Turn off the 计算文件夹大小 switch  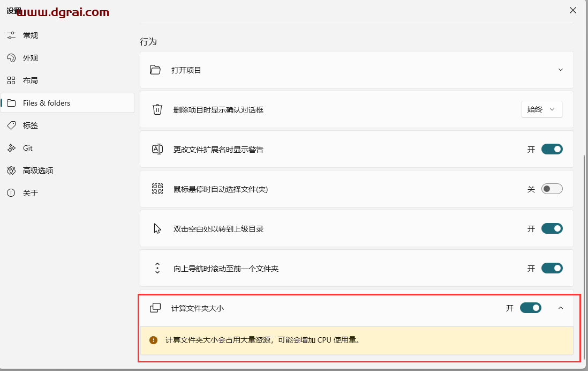pos(531,308)
